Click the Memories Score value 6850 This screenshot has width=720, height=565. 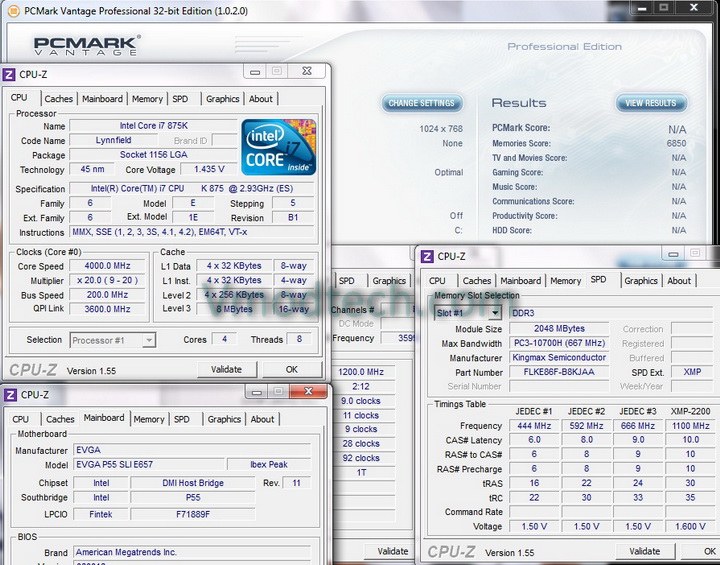pos(676,143)
